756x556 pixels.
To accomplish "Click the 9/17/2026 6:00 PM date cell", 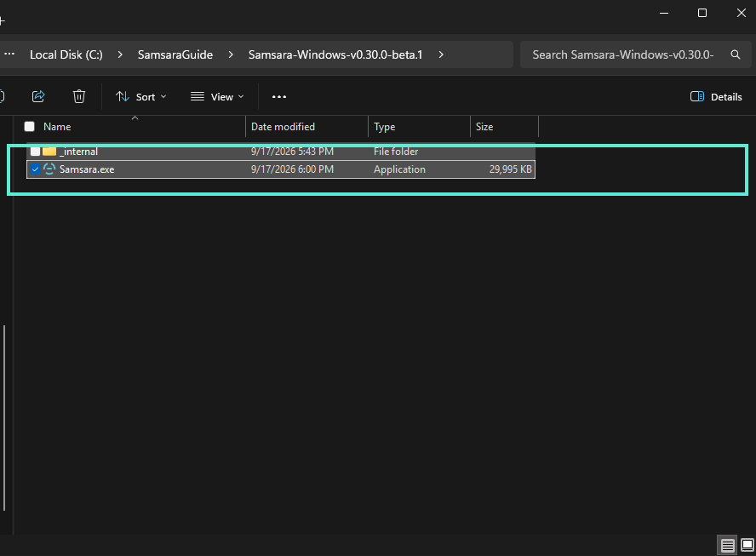I will click(292, 169).
